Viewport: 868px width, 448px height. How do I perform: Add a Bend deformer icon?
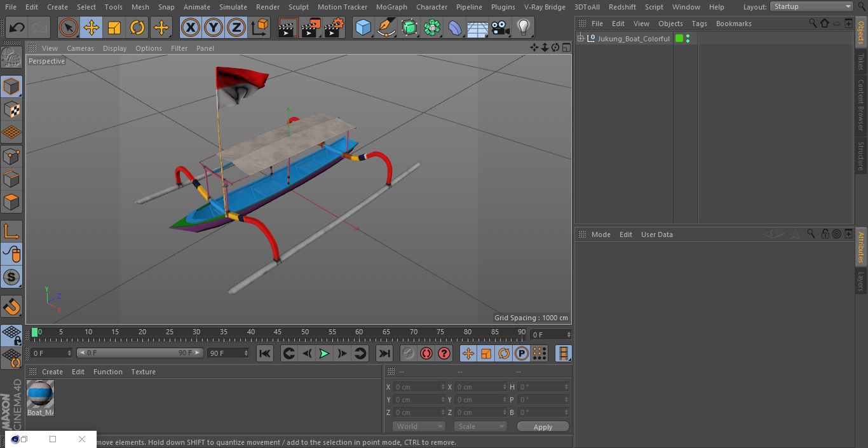coord(455,27)
